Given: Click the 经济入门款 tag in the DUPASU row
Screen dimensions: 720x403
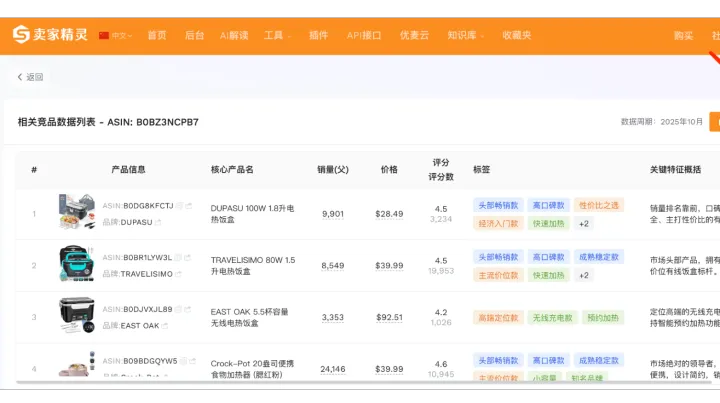Looking at the screenshot, I should click(498, 224).
